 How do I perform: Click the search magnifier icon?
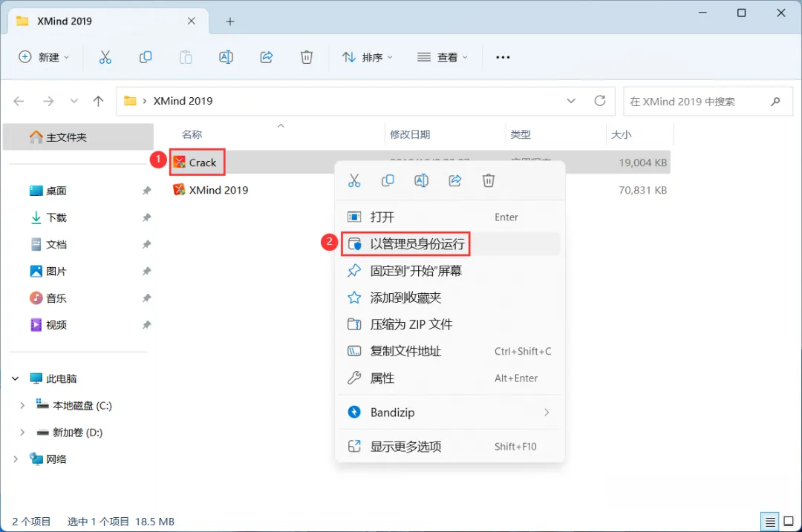pyautogui.click(x=775, y=101)
